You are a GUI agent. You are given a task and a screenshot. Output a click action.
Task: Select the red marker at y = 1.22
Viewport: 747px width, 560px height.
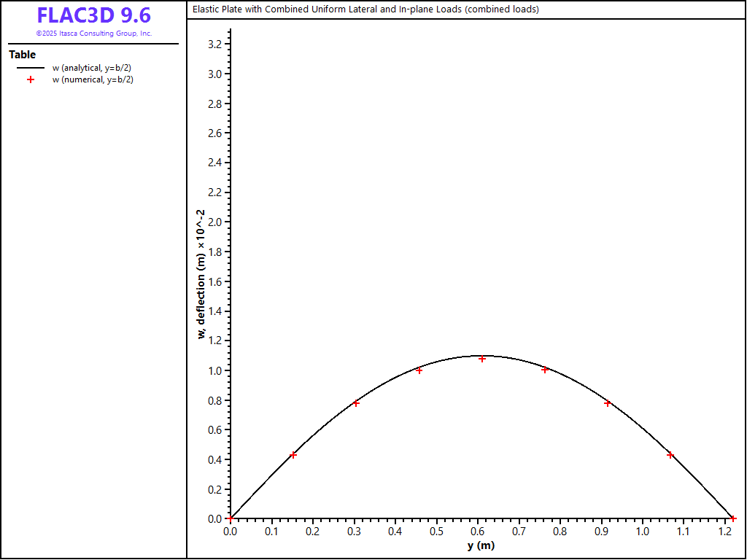click(x=733, y=519)
